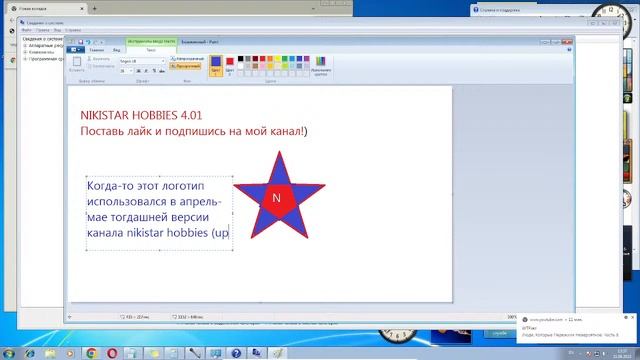This screenshot has height=360, width=640.
Task: Select the Текст ribbon tab
Action: point(151,50)
